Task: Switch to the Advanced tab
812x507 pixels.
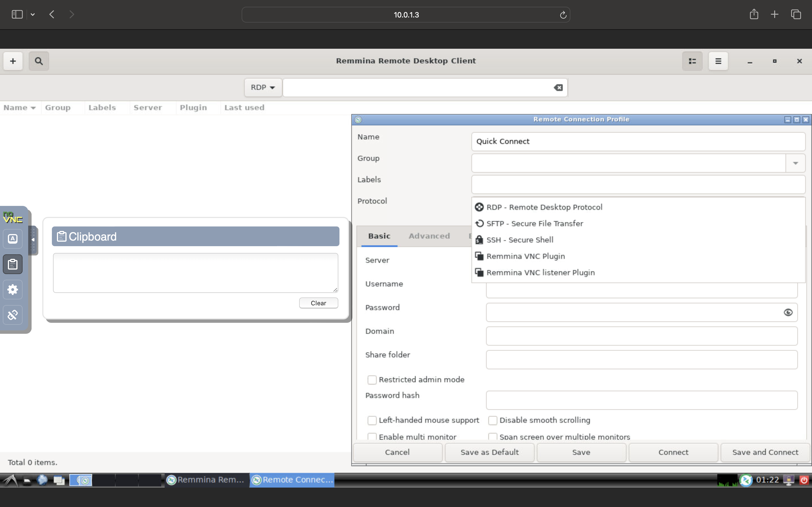Action: pyautogui.click(x=429, y=236)
